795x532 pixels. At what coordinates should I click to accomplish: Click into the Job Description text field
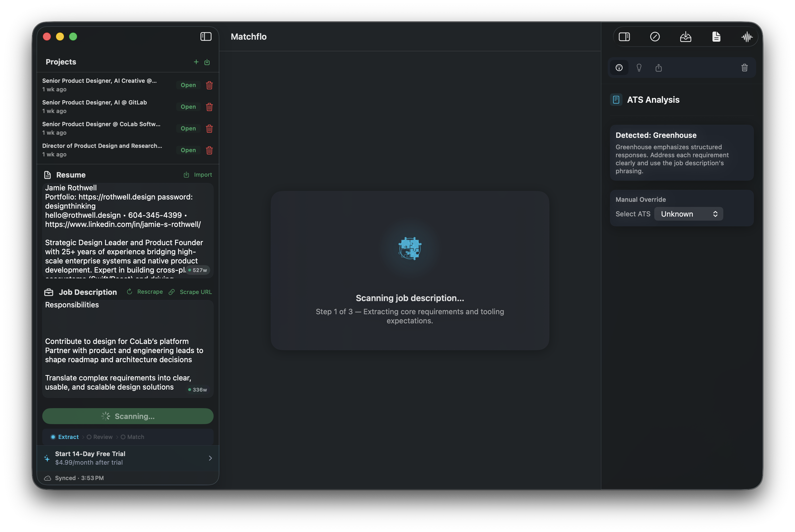[128, 349]
